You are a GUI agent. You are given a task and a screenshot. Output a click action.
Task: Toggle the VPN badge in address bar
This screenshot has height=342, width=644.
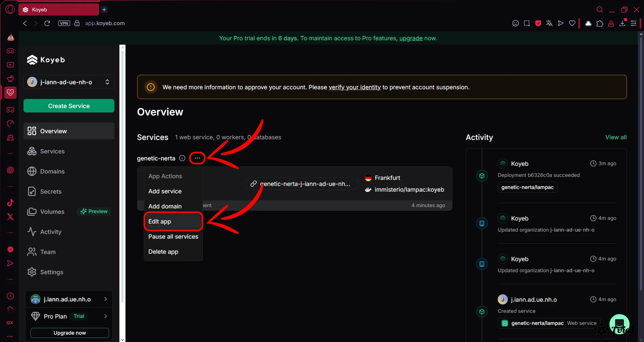point(64,23)
